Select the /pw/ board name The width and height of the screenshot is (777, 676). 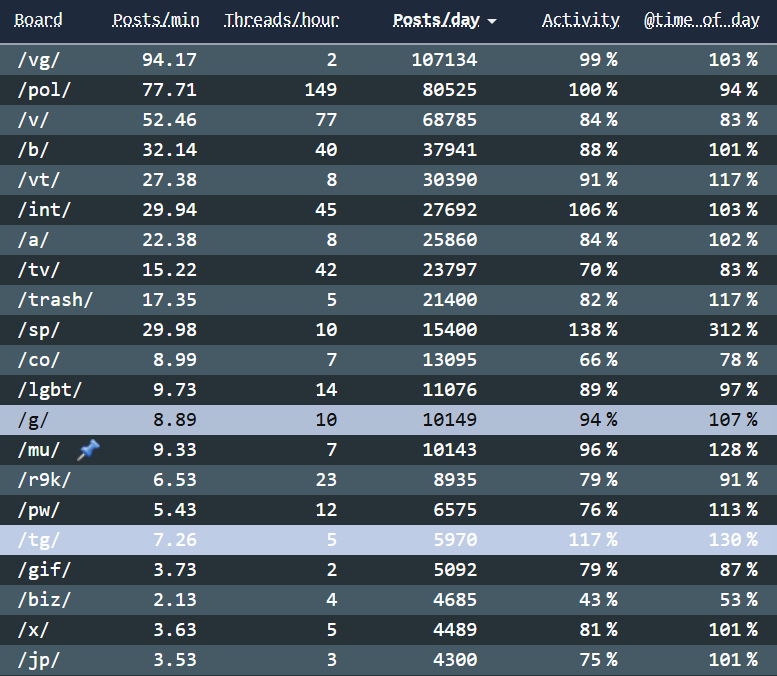38,510
